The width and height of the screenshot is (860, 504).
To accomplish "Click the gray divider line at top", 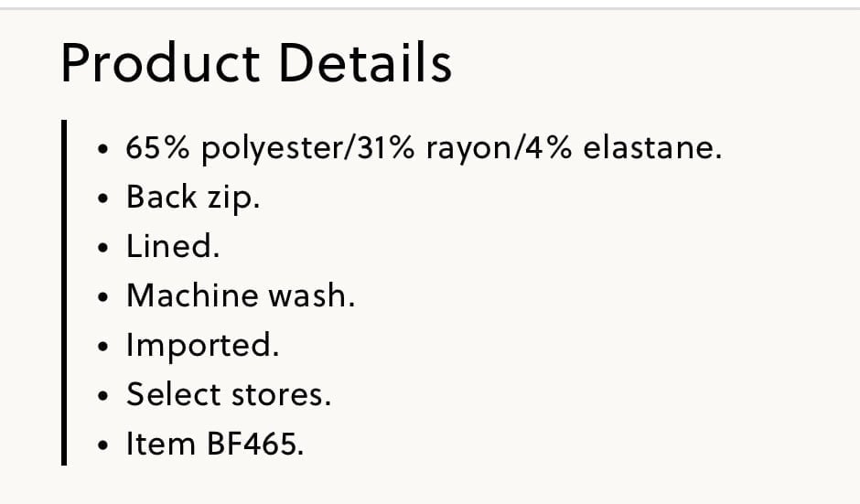I will (x=430, y=9).
